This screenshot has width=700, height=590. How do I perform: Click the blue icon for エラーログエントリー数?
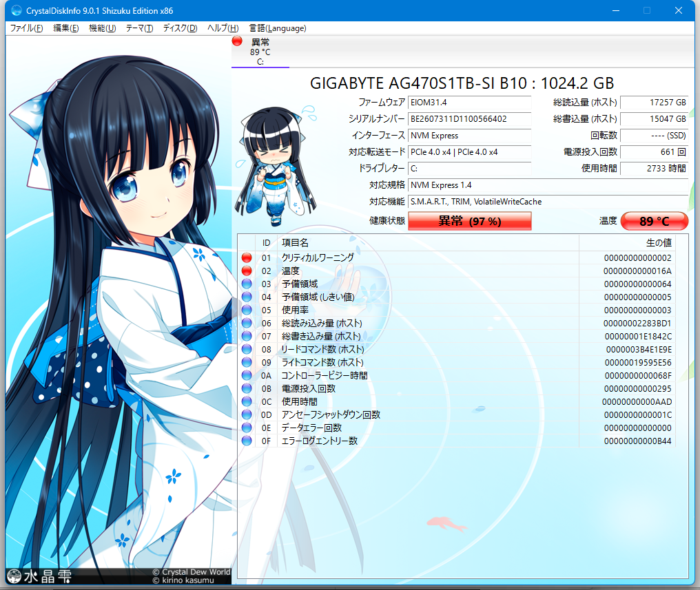click(247, 441)
